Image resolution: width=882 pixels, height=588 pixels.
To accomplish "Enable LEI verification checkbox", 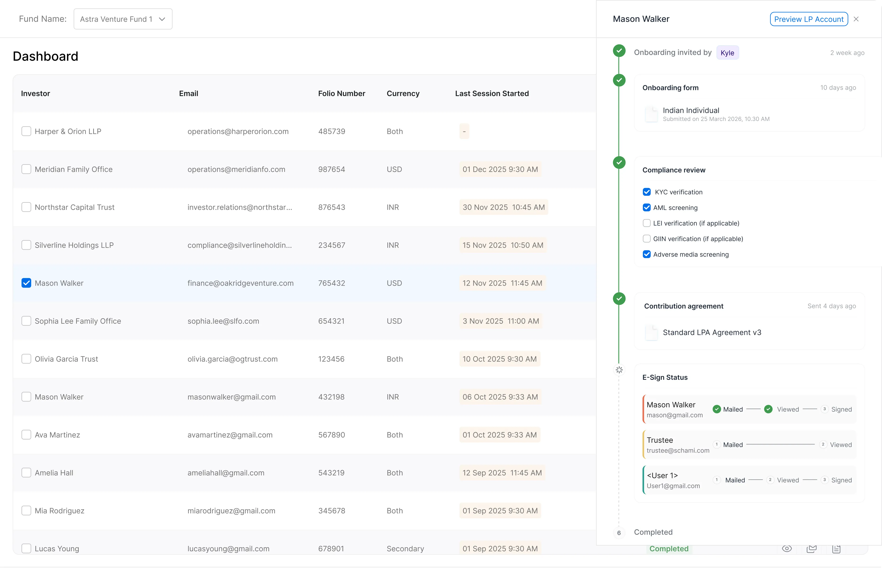I will [x=647, y=223].
